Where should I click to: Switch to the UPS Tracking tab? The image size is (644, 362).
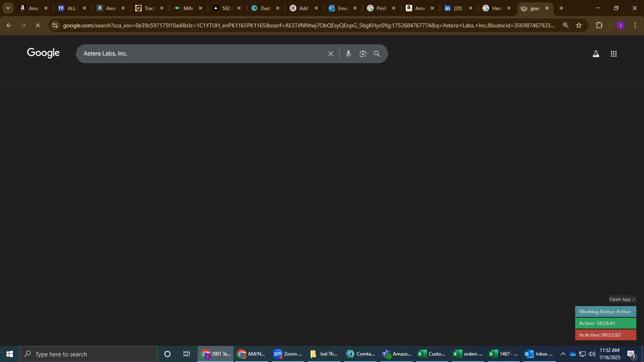(x=149, y=8)
